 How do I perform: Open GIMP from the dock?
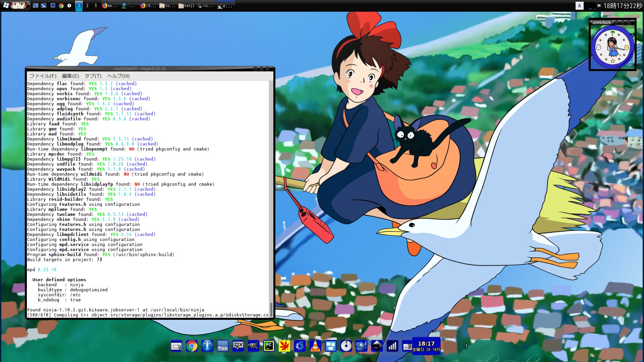click(254, 346)
